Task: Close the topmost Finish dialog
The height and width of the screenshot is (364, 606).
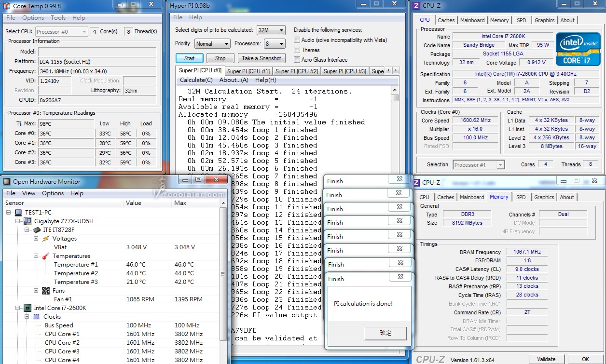Action: [399, 179]
